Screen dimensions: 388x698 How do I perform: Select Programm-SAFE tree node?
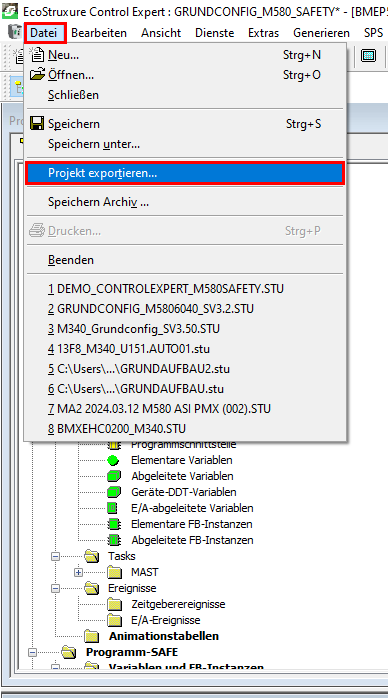pos(132,652)
